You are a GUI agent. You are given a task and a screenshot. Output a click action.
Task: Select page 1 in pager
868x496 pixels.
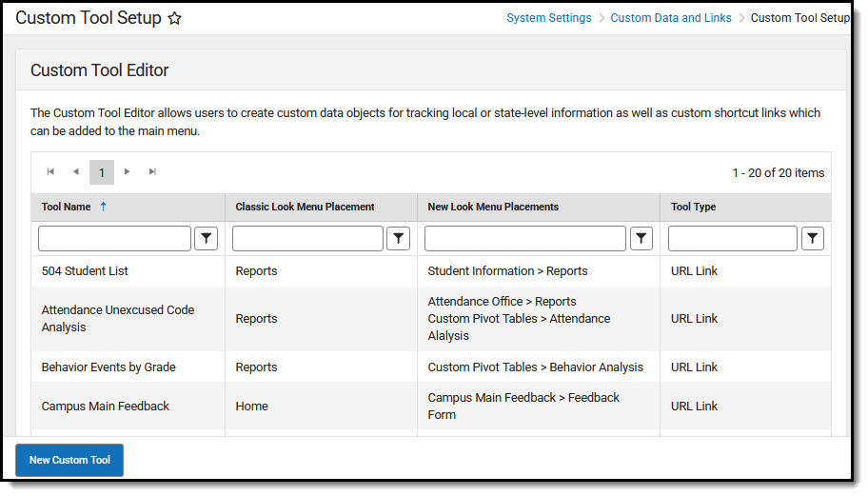point(102,172)
